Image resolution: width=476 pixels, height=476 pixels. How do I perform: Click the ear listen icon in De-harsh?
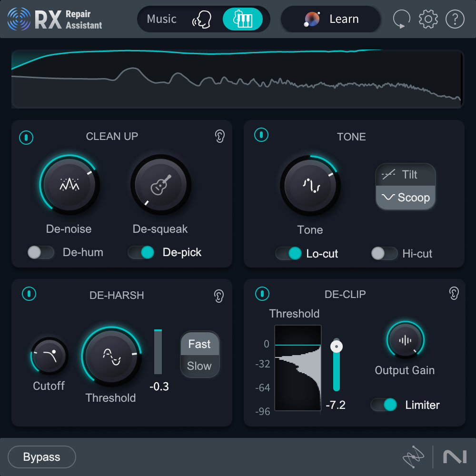[219, 296]
